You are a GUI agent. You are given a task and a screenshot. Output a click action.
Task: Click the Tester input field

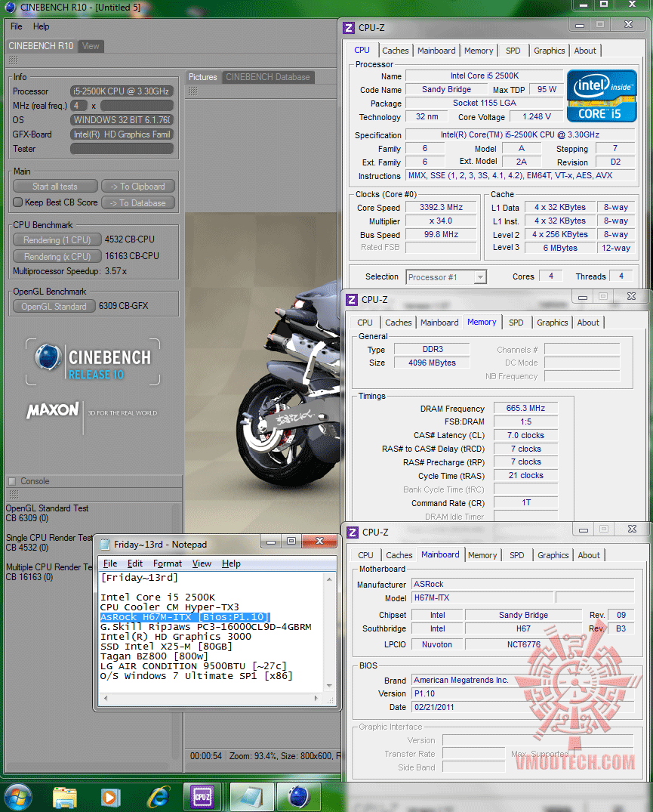122,149
